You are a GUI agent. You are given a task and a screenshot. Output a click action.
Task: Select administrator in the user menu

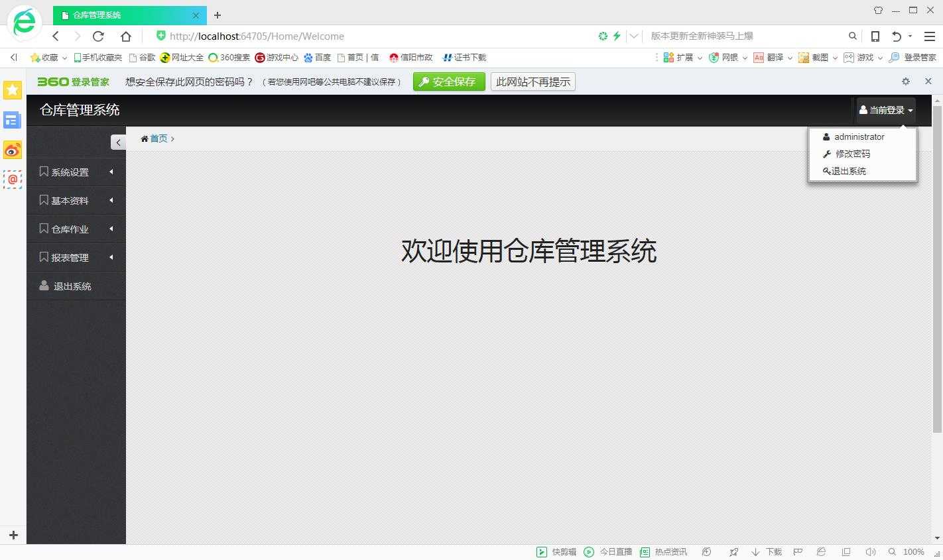pos(863,137)
